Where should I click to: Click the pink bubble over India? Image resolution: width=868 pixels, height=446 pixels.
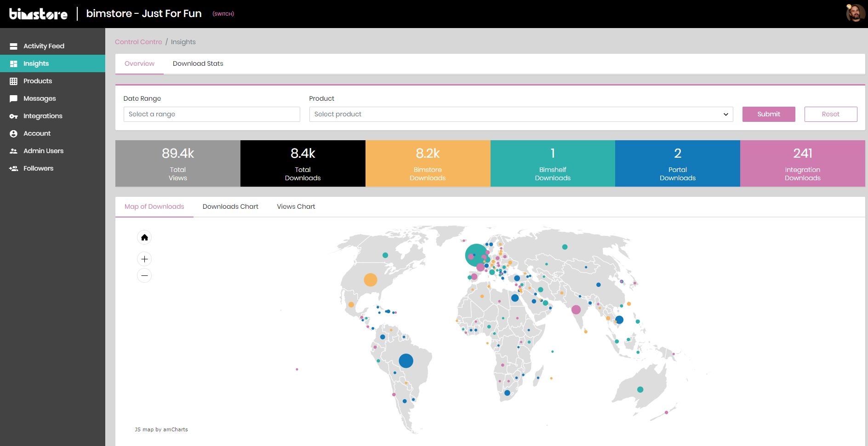(x=576, y=310)
